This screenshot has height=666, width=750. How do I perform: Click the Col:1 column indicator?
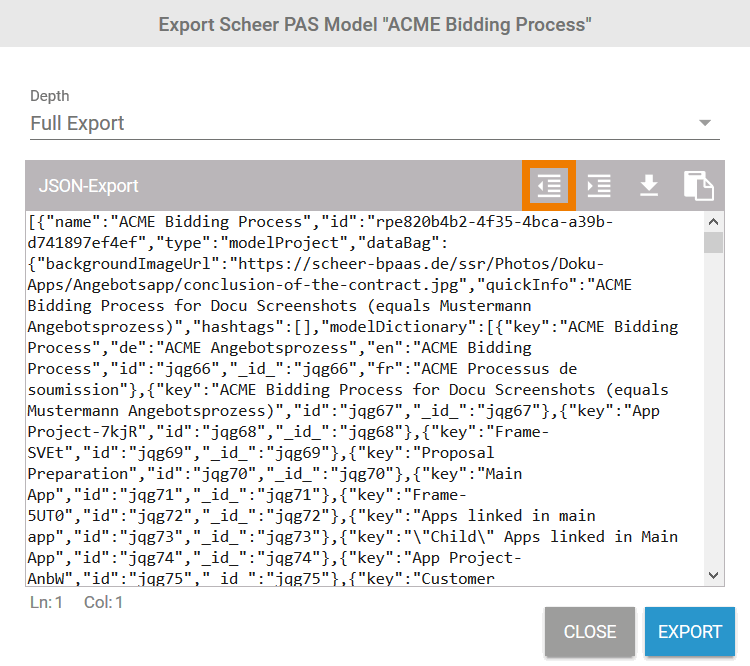103,603
